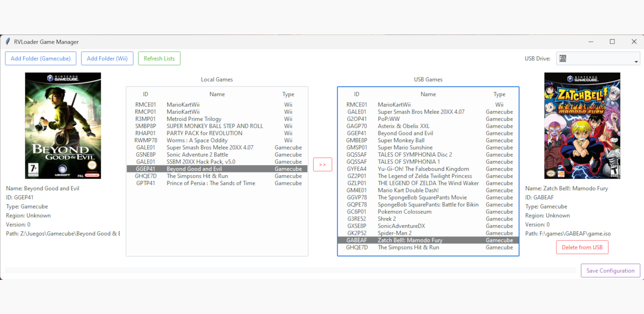Click the Add Folder (Wii) button

click(x=107, y=58)
